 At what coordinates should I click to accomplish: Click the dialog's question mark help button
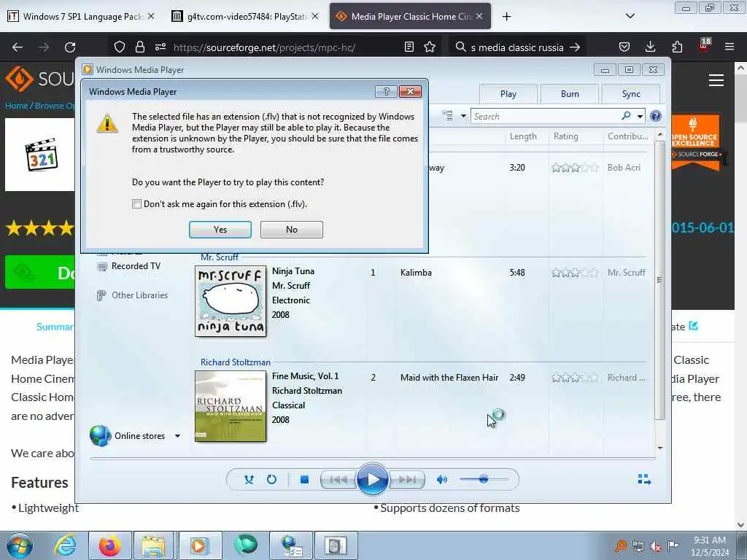coord(386,91)
